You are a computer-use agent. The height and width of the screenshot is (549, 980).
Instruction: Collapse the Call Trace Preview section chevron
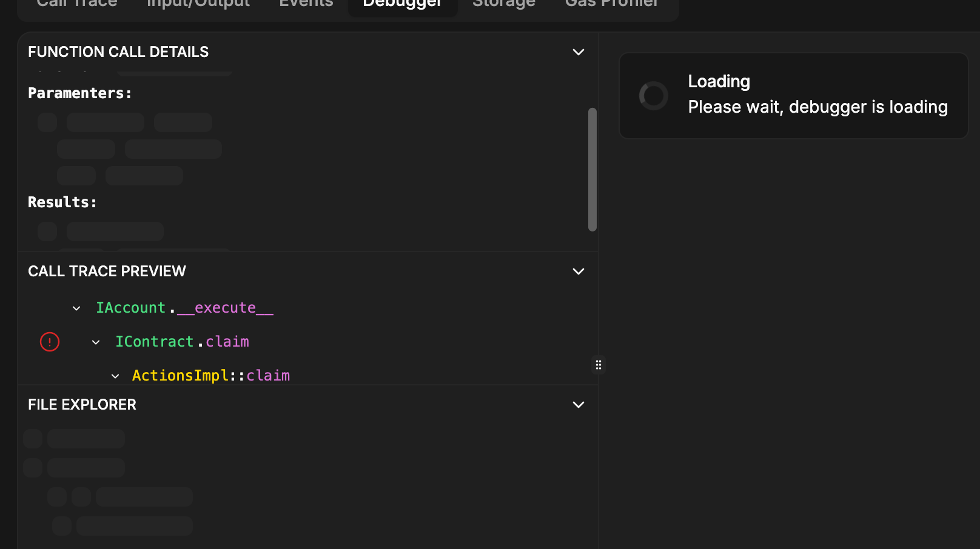point(579,271)
